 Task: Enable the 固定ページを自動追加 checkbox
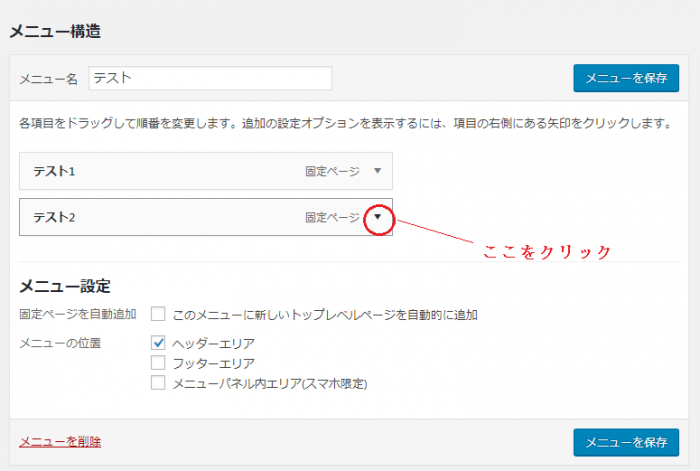[x=158, y=314]
